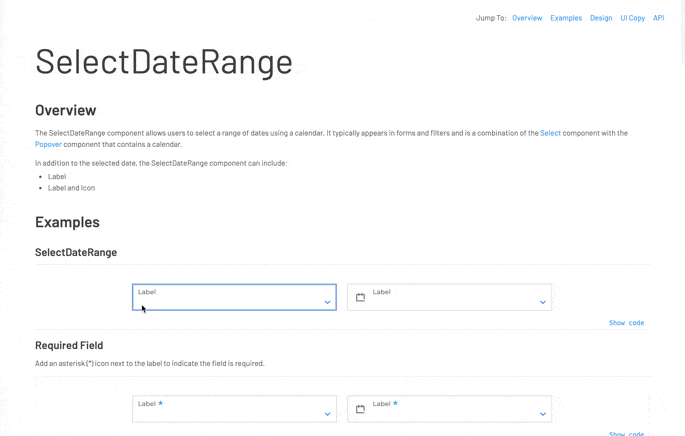The width and height of the screenshot is (685, 436).
Task: Click the Overview heading
Action: 66,111
